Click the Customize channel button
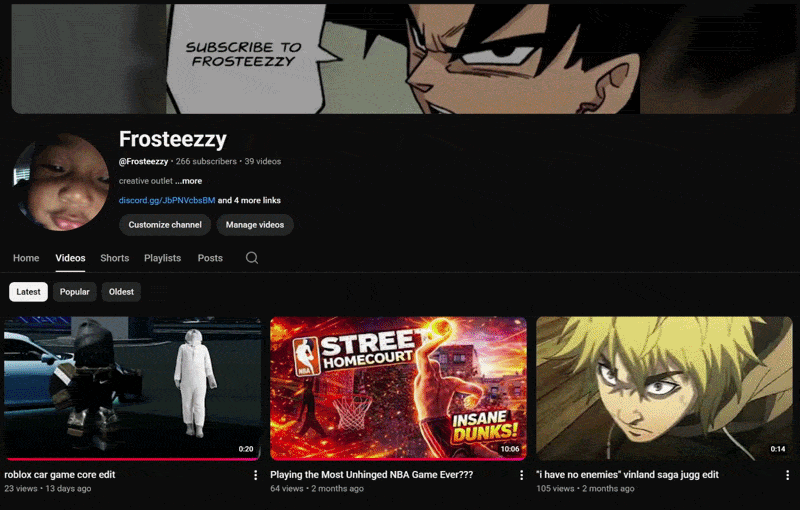 [x=165, y=225]
